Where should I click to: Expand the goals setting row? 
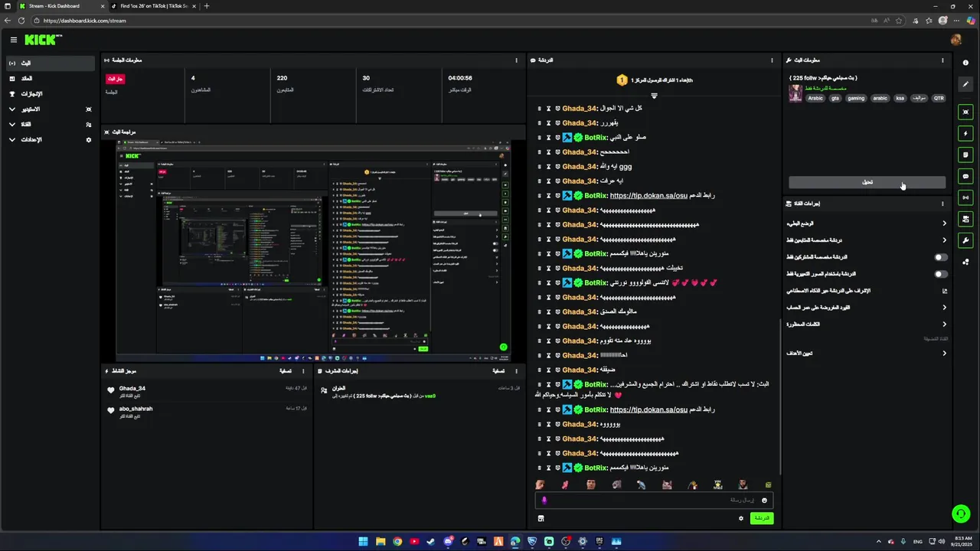(x=867, y=354)
